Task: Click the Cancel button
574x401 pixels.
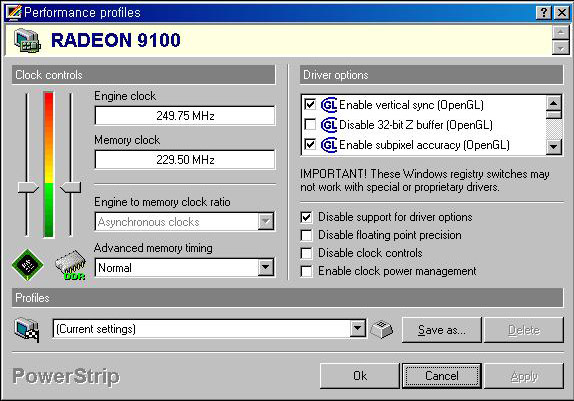Action: coord(441,376)
